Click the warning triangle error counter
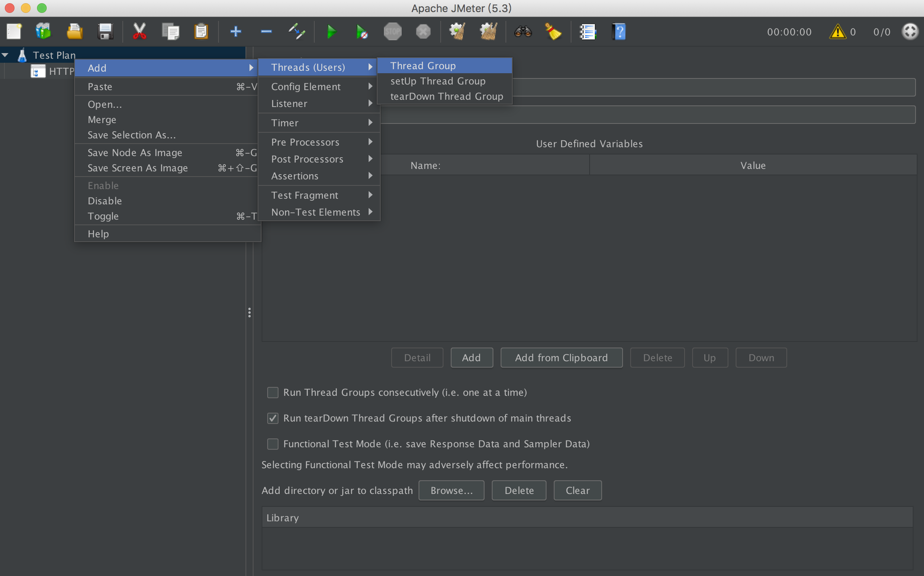This screenshot has width=924, height=576. tap(837, 32)
